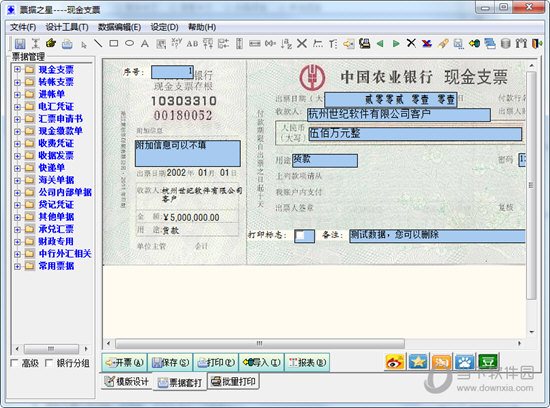Toggle the 高级 checkbox
The height and width of the screenshot is (408, 550).
coord(14,363)
